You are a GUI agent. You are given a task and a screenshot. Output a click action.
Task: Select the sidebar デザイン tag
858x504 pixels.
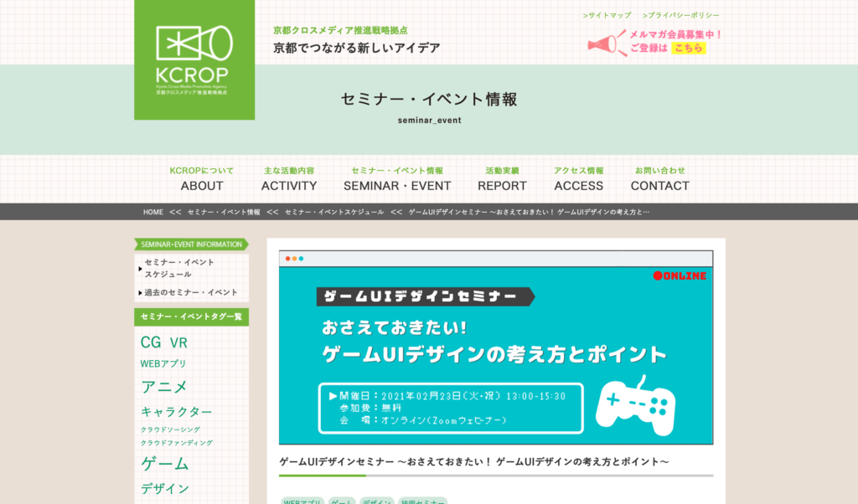pos(165,489)
